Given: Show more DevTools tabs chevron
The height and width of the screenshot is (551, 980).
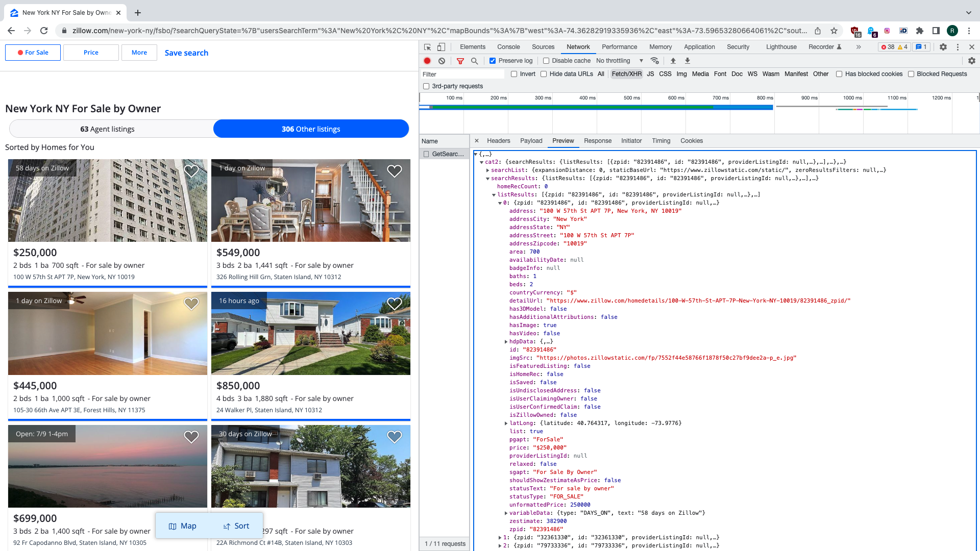Looking at the screenshot, I should [859, 47].
